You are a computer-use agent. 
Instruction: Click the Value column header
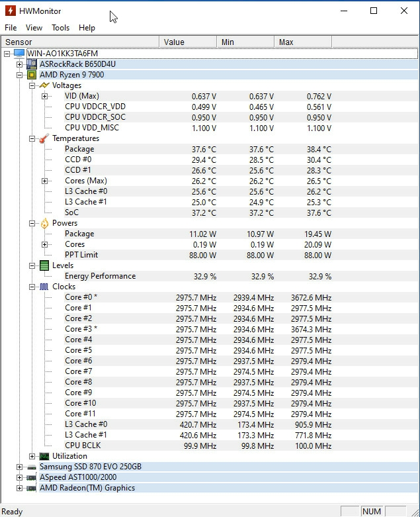tap(188, 42)
